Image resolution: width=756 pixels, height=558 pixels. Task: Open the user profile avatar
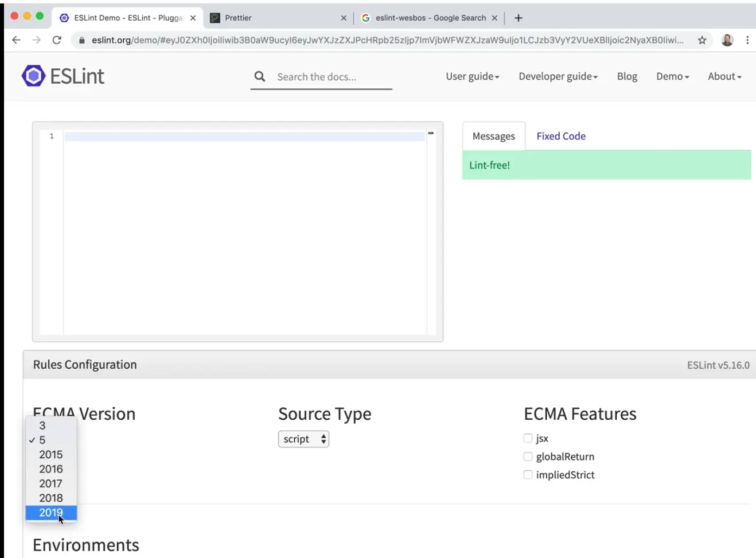click(x=727, y=40)
